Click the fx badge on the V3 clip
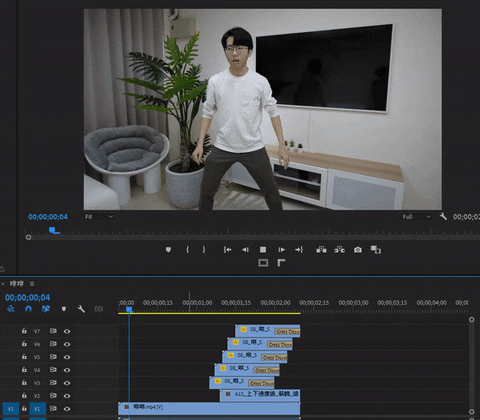480x420 pixels. tap(218, 381)
